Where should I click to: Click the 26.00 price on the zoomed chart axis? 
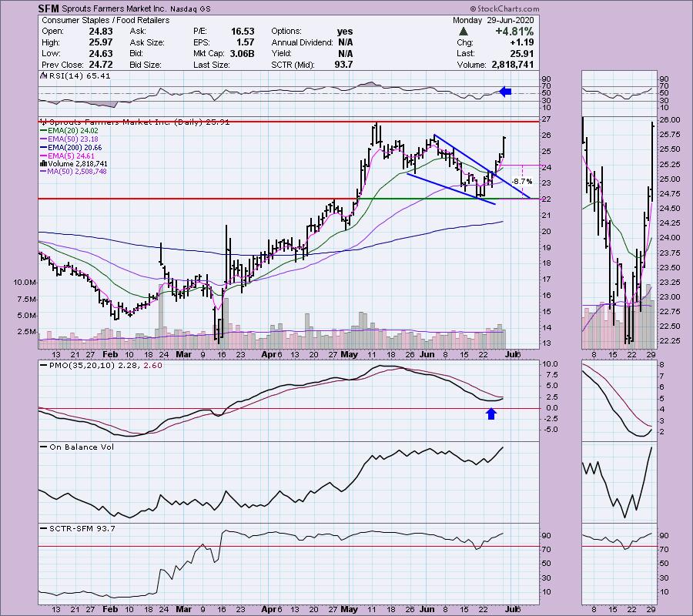[x=668, y=120]
